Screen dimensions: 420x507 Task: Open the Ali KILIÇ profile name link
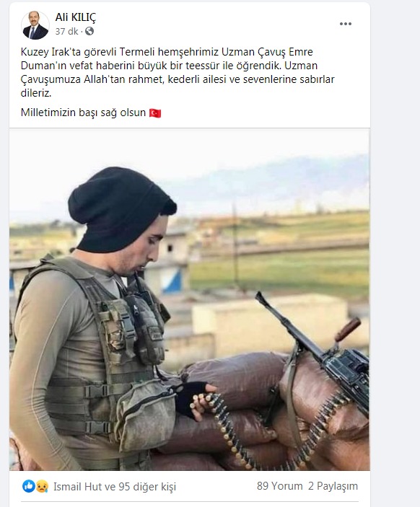click(x=75, y=17)
